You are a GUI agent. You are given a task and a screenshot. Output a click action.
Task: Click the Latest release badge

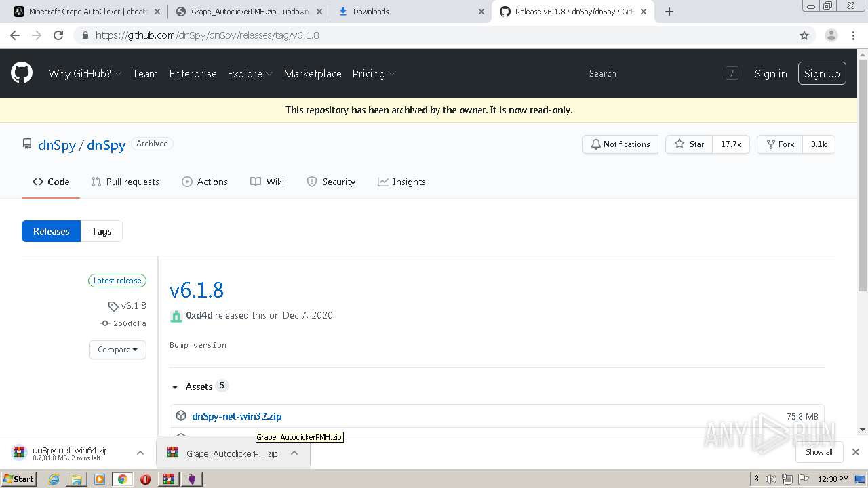coord(117,281)
